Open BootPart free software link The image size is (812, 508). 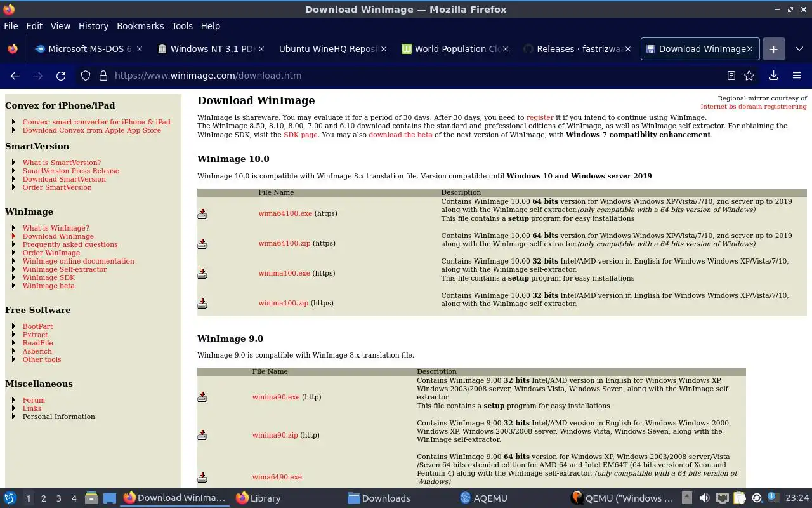(x=37, y=326)
